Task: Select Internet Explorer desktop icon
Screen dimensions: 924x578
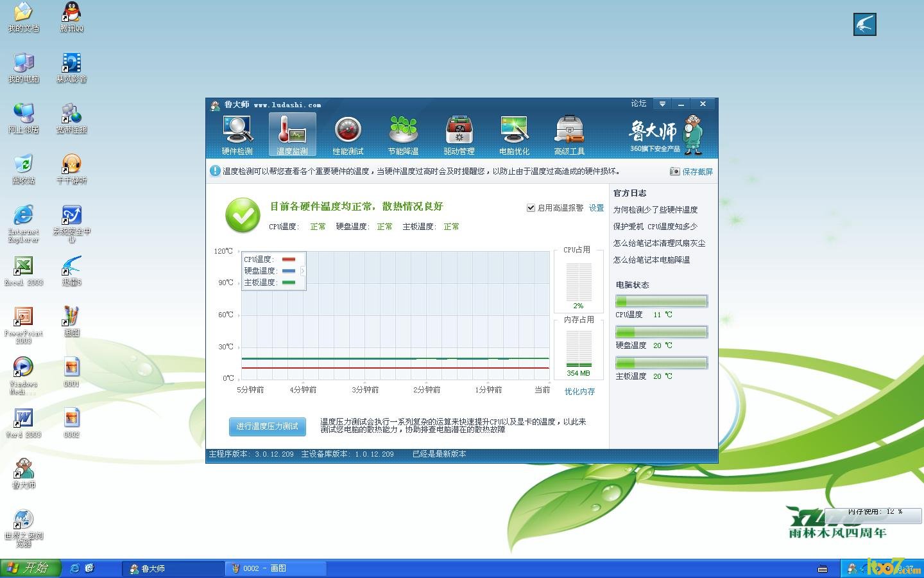Action: point(24,224)
